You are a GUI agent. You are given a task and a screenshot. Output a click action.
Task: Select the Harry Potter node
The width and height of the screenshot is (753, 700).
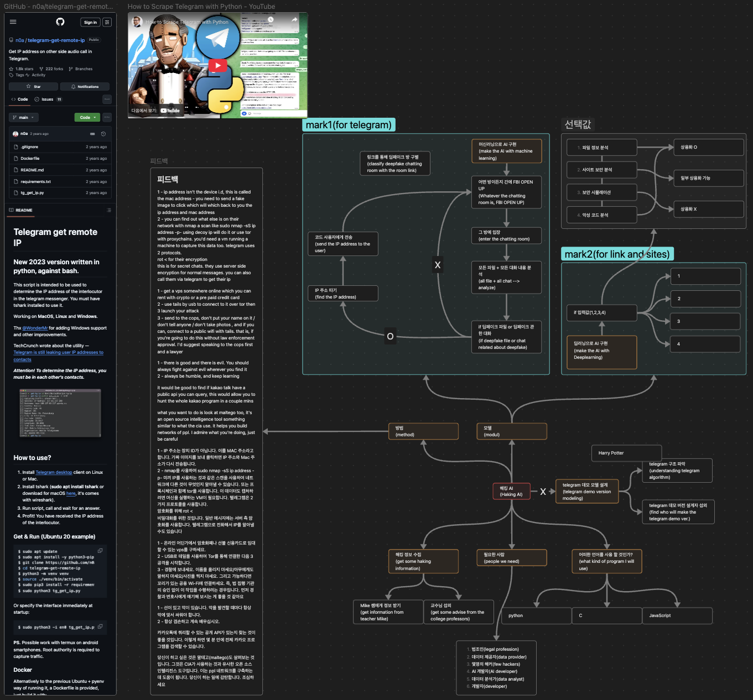pyautogui.click(x=626, y=453)
